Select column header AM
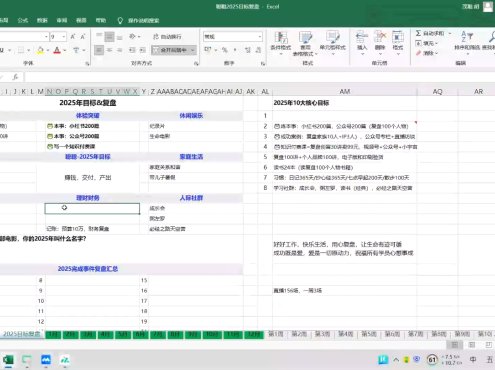495x370 pixels. point(345,91)
